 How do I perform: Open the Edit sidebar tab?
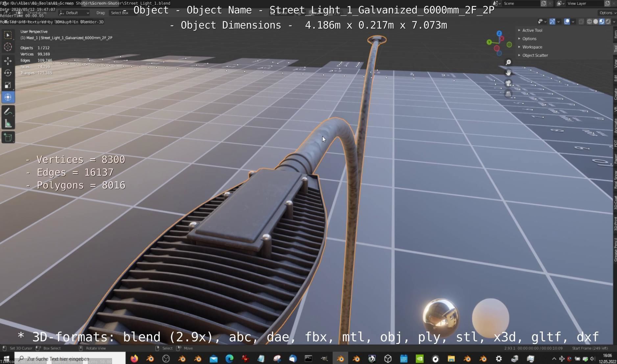click(615, 78)
